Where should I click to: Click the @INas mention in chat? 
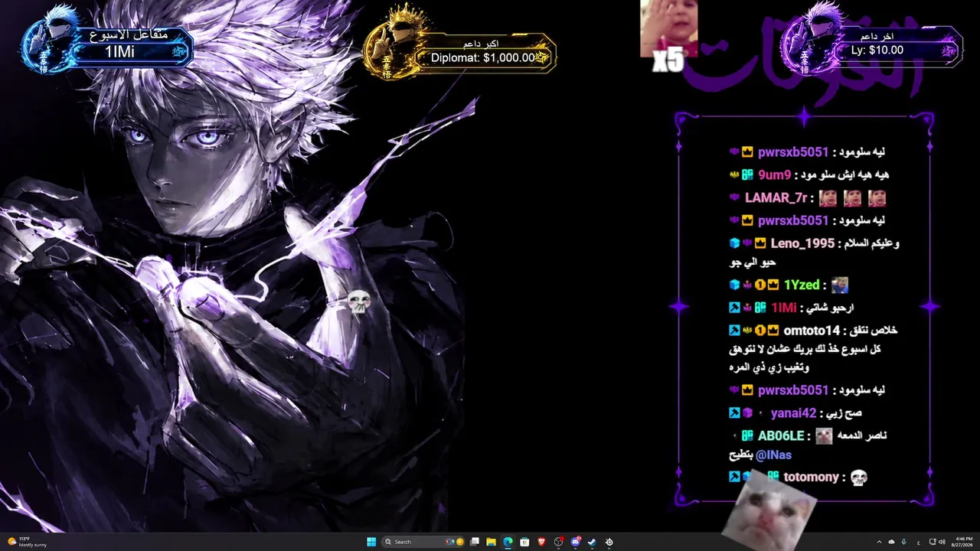[x=773, y=455]
